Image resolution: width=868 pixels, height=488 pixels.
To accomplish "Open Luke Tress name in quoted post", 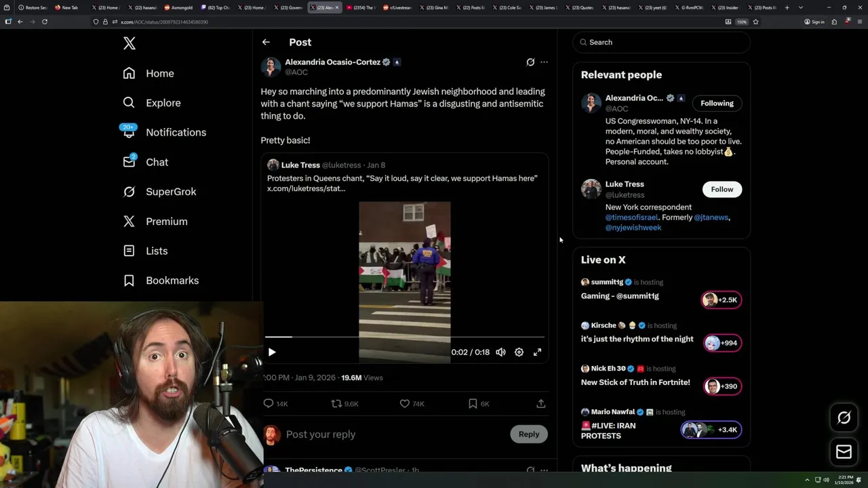I will click(x=300, y=165).
